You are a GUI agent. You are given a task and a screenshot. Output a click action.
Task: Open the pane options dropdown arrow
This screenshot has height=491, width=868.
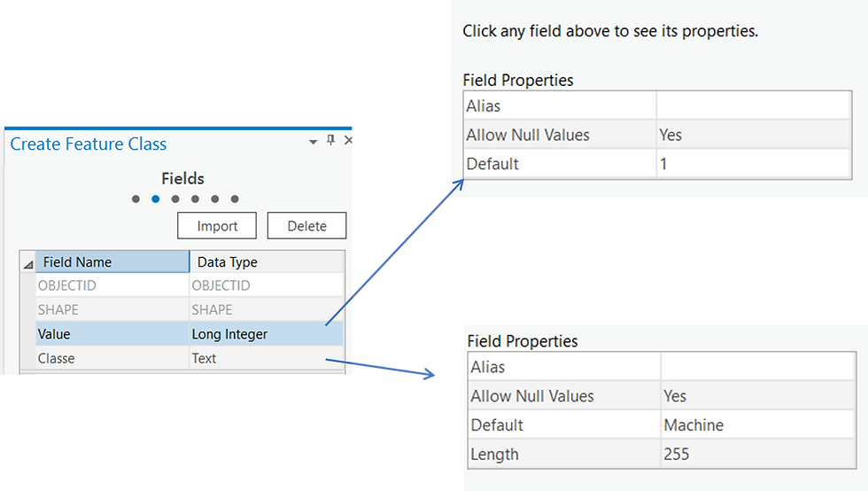(314, 142)
